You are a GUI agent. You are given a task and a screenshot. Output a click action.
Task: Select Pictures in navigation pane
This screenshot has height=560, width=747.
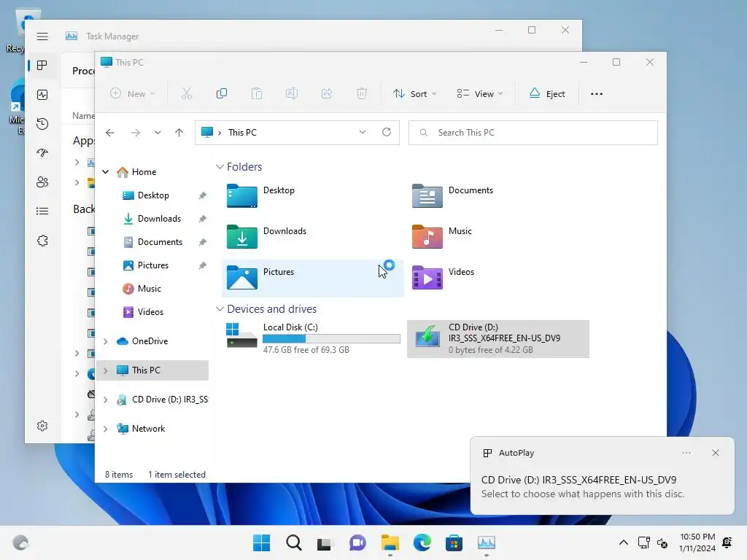coord(153,265)
